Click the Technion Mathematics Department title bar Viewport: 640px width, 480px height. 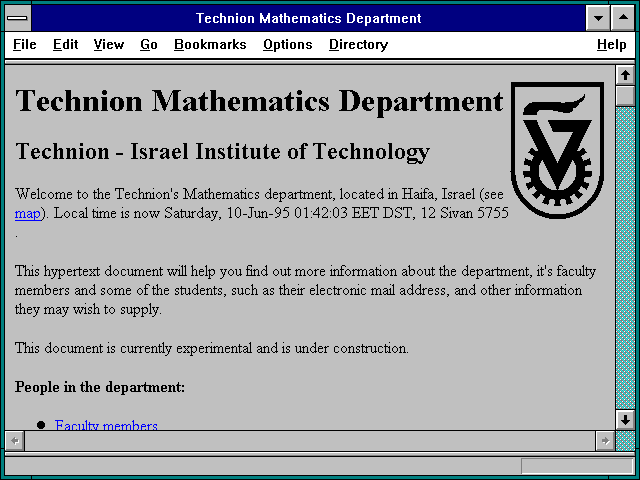[x=309, y=18]
